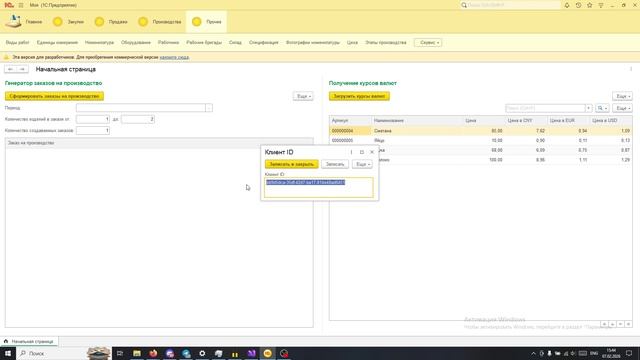Click the quantity-from input field

pyautogui.click(x=93, y=119)
